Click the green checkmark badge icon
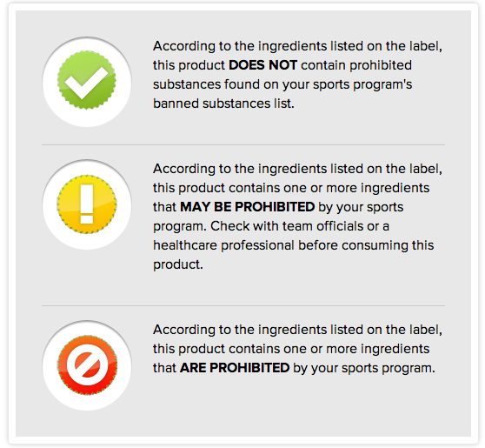This screenshot has height=448, width=485. click(87, 80)
